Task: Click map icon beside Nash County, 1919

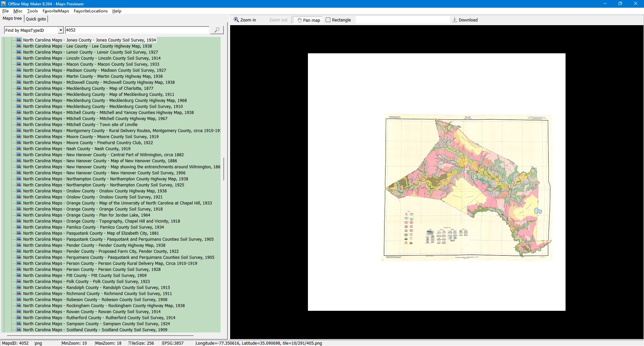Action: pyautogui.click(x=19, y=149)
